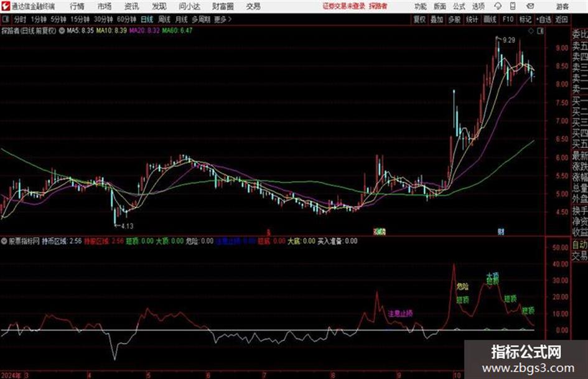Add stock via the 自选 button
This screenshot has height=379, width=588.
544,19
